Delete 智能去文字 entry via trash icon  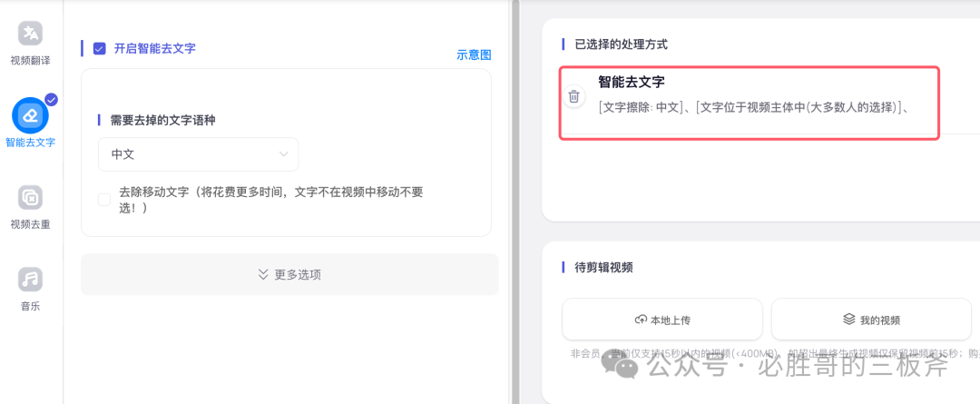573,96
